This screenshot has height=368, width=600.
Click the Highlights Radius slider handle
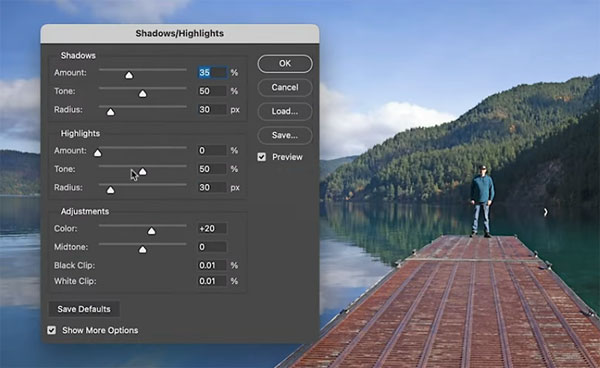tap(111, 190)
